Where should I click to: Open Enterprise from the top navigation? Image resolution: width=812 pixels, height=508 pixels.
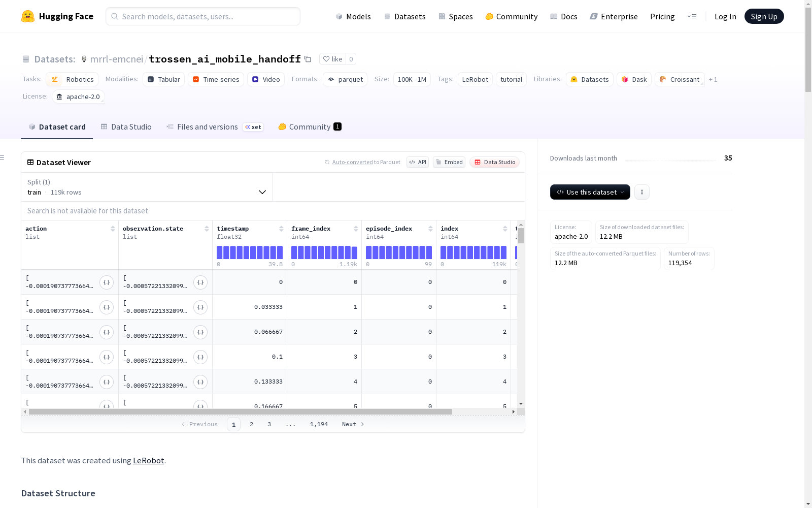click(614, 16)
